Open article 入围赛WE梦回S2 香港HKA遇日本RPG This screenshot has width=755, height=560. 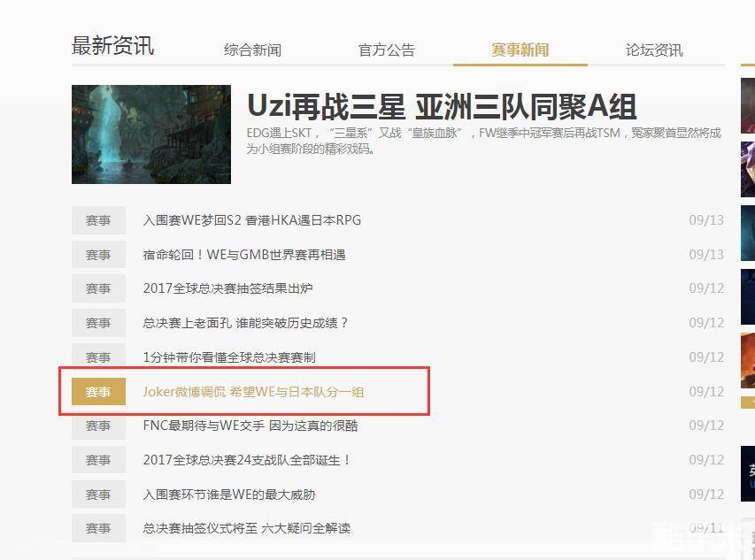point(252,220)
